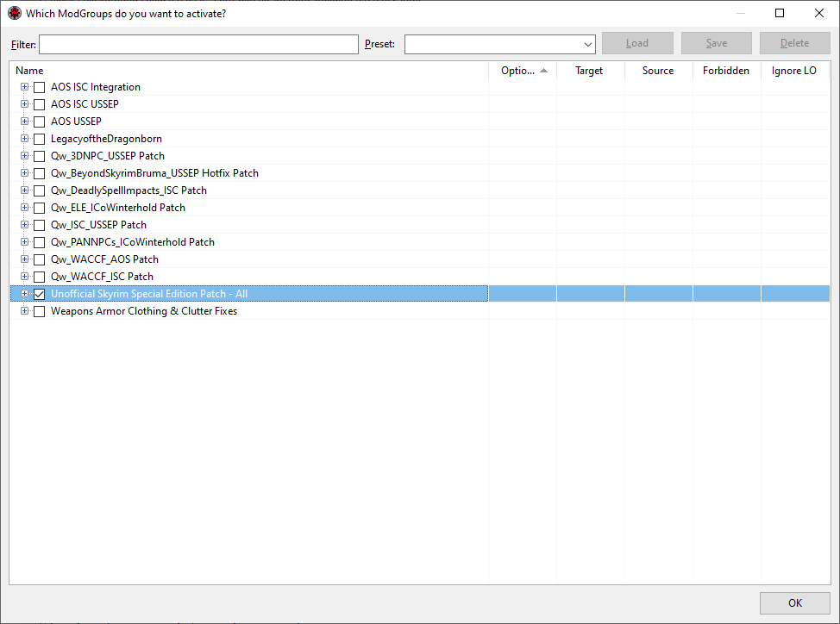The width and height of the screenshot is (840, 624).
Task: Close the ModGroups dialog window
Action: point(819,13)
